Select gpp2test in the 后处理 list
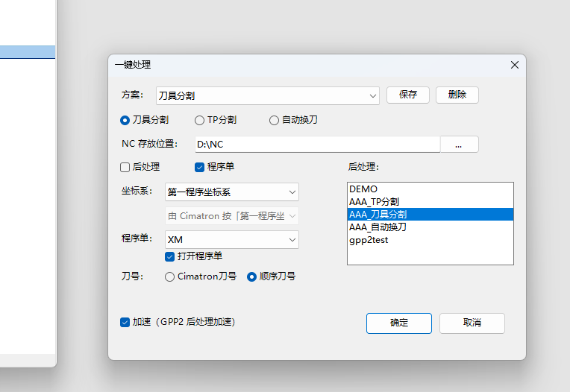The height and width of the screenshot is (392, 570). [x=430, y=240]
